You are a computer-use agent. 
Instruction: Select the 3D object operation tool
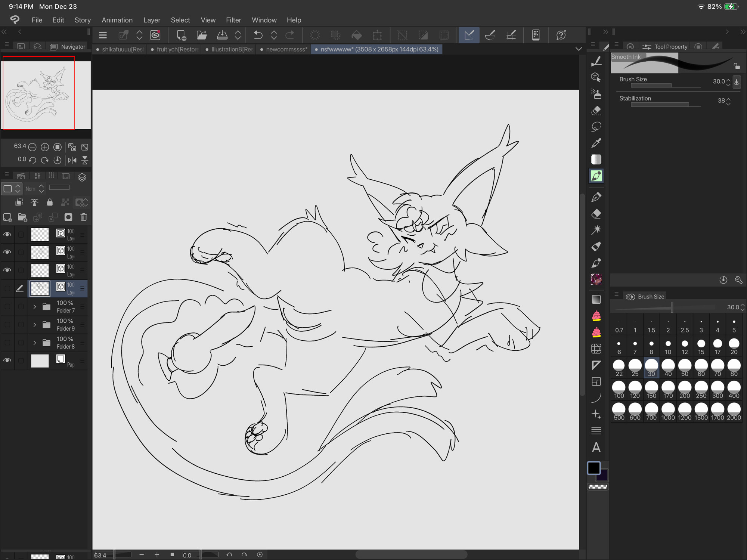coord(596,77)
